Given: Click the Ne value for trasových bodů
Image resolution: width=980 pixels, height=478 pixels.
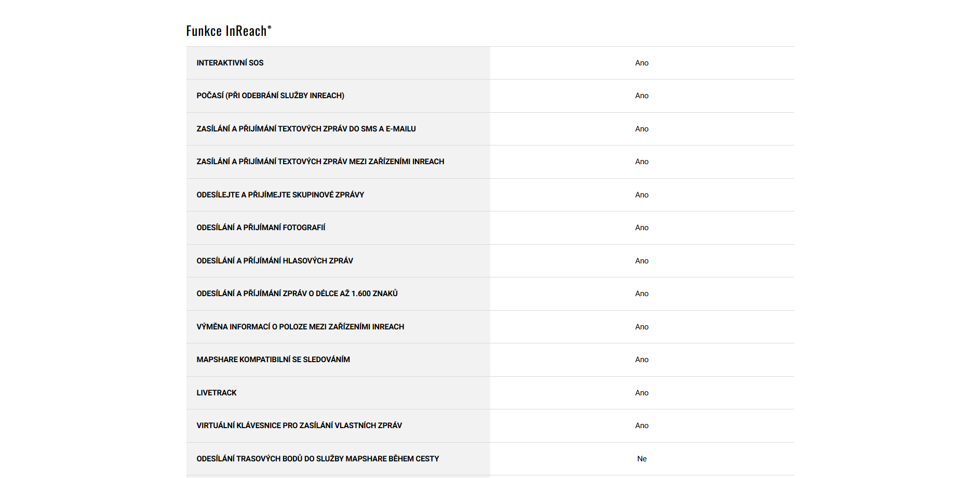Looking at the screenshot, I should 642,459.
